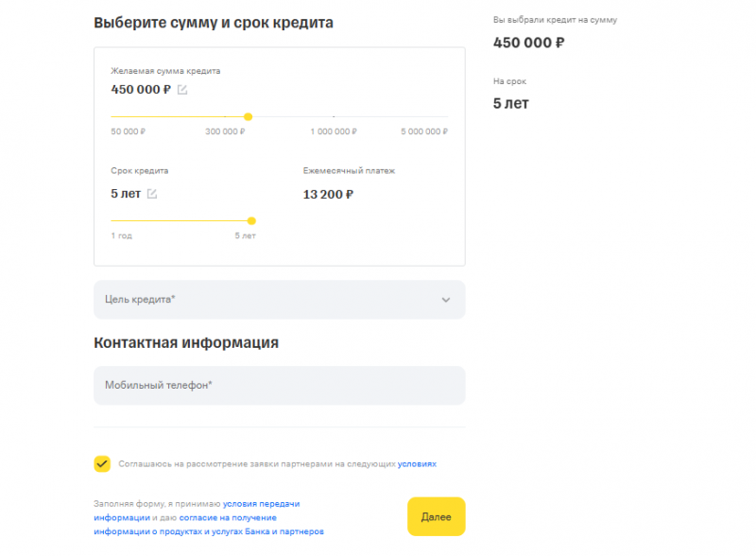Click the 300 000 ₽ slider label

coord(224,131)
